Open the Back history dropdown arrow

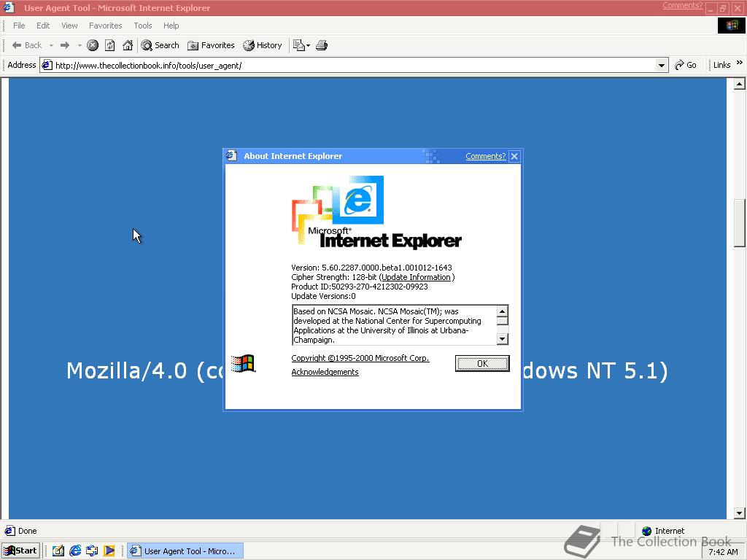click(x=51, y=45)
